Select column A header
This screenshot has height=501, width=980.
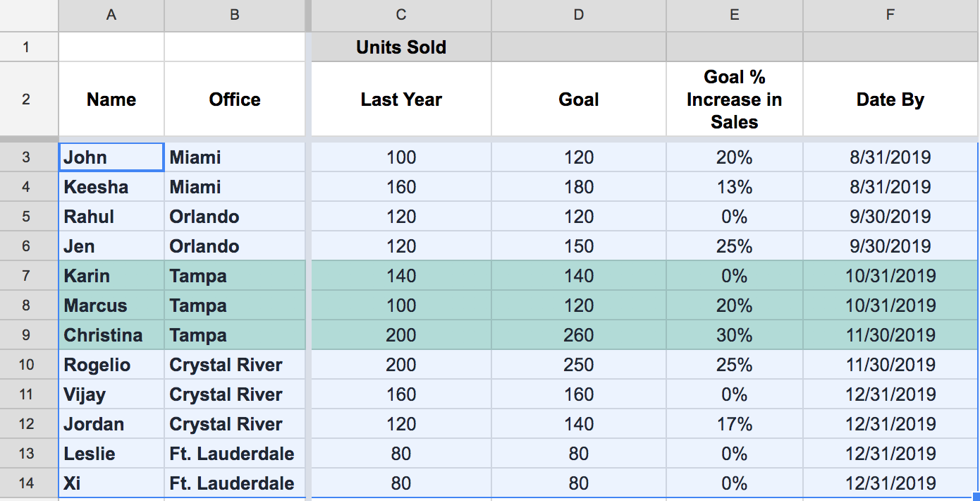(111, 16)
